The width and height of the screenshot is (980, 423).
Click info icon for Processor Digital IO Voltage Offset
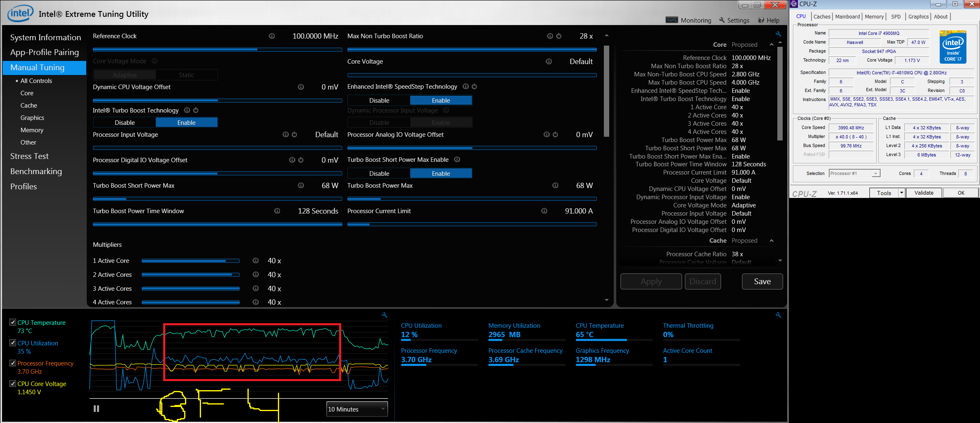[292, 160]
